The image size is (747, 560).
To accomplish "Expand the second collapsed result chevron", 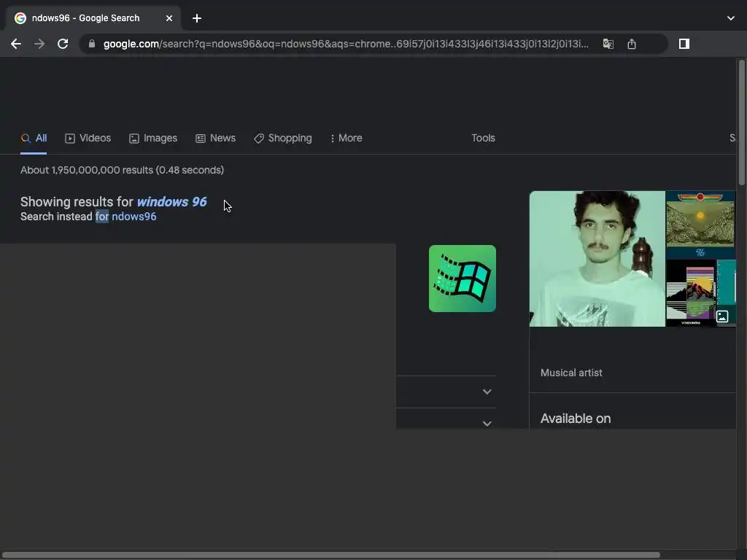I will [x=487, y=424].
